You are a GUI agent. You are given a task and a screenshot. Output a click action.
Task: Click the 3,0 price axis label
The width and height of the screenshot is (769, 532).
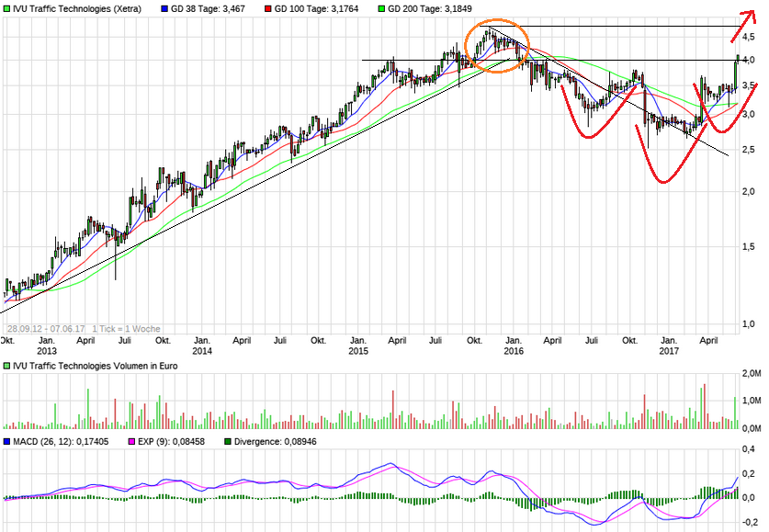749,114
